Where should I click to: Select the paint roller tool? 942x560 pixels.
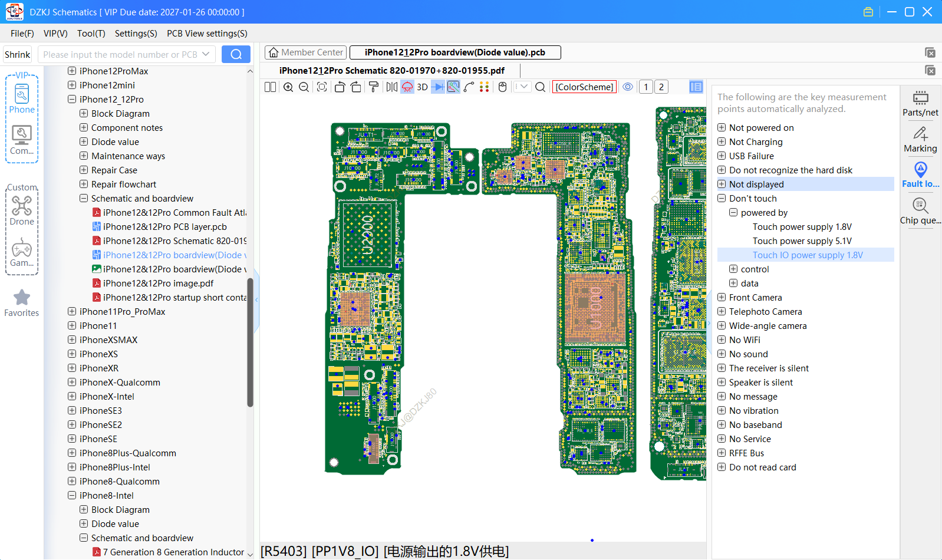click(x=374, y=87)
